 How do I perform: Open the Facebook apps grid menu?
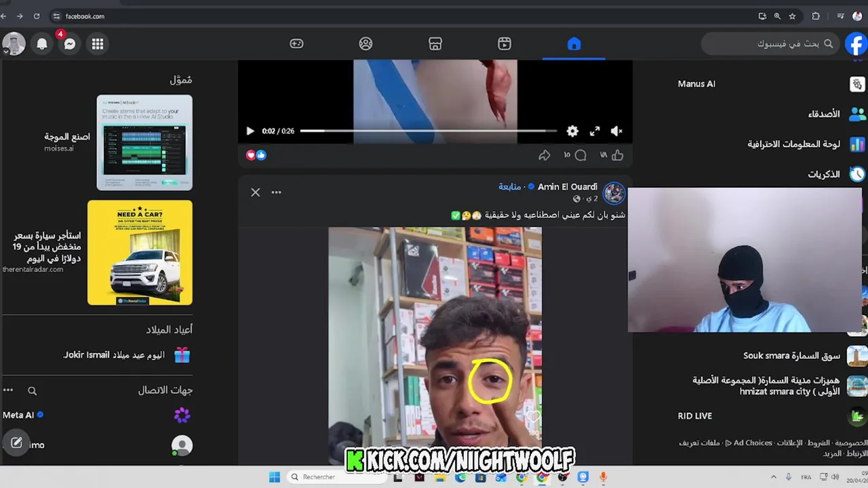point(98,44)
